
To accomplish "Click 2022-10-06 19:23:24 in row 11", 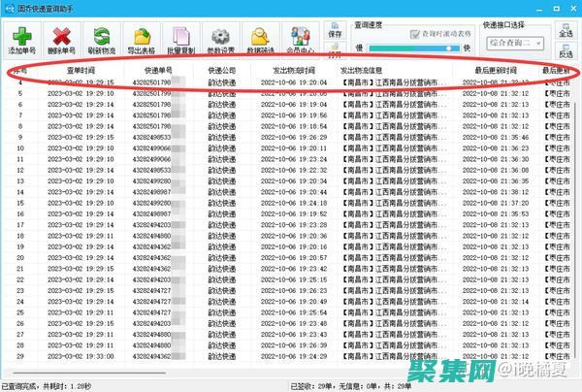I will [294, 159].
